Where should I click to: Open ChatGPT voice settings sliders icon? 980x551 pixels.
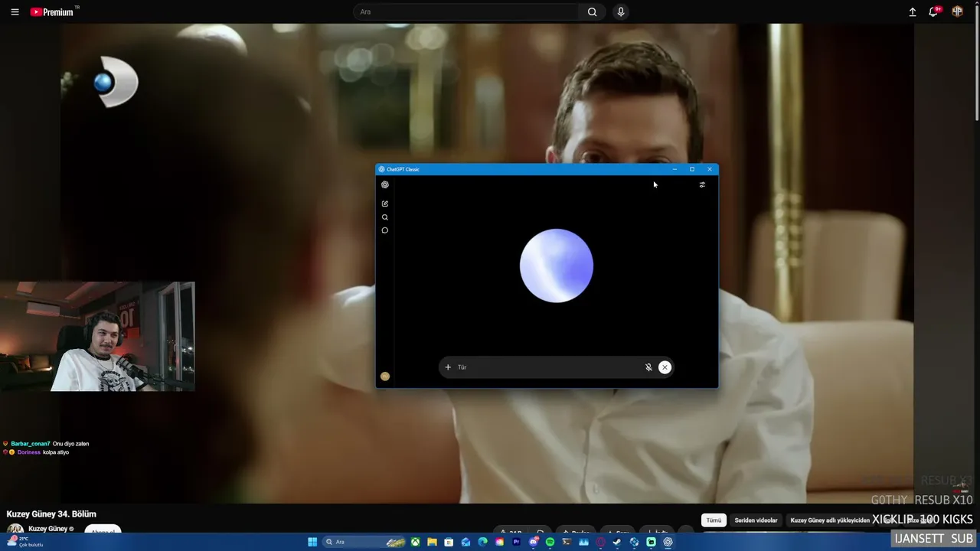[x=702, y=184]
